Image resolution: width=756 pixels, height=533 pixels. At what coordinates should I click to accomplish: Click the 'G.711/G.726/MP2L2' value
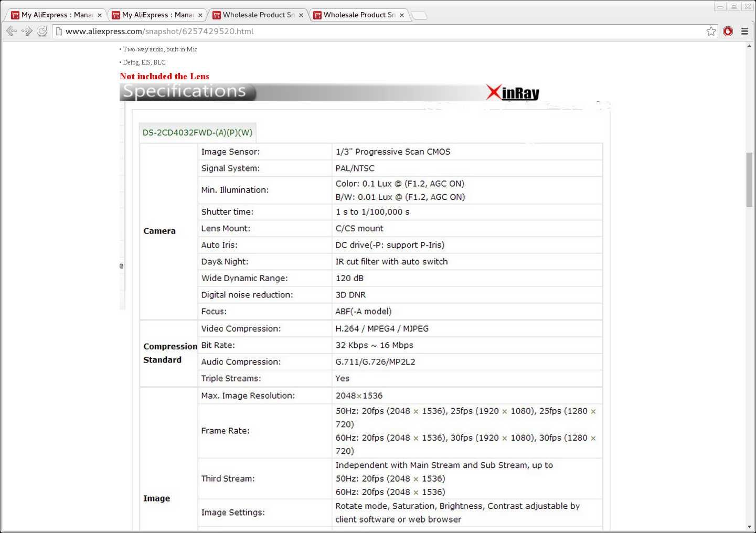[x=376, y=362]
